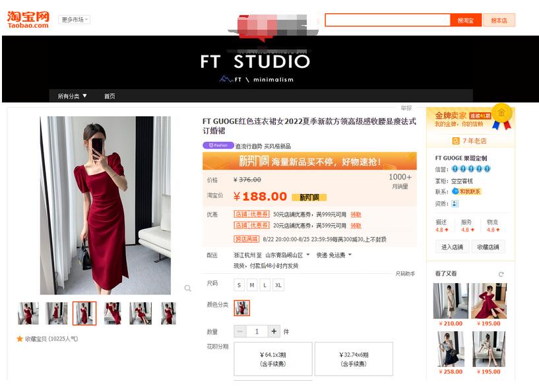
Task: Click the gold medal seller badge
Action: (501, 113)
